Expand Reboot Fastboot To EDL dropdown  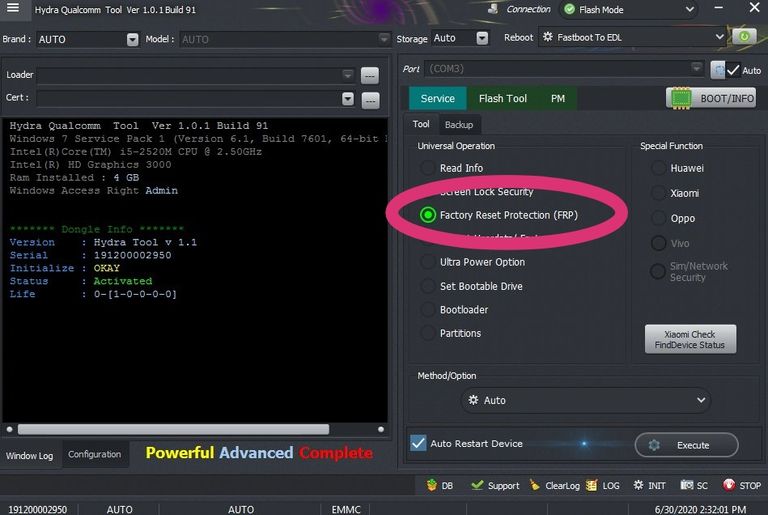(x=719, y=37)
